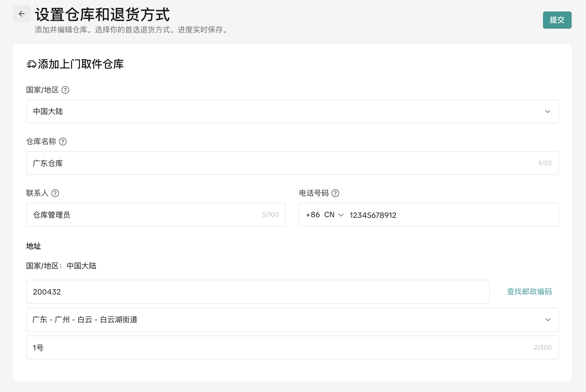Select the postal code field showing 200432
The height and width of the screenshot is (392, 586).
257,292
